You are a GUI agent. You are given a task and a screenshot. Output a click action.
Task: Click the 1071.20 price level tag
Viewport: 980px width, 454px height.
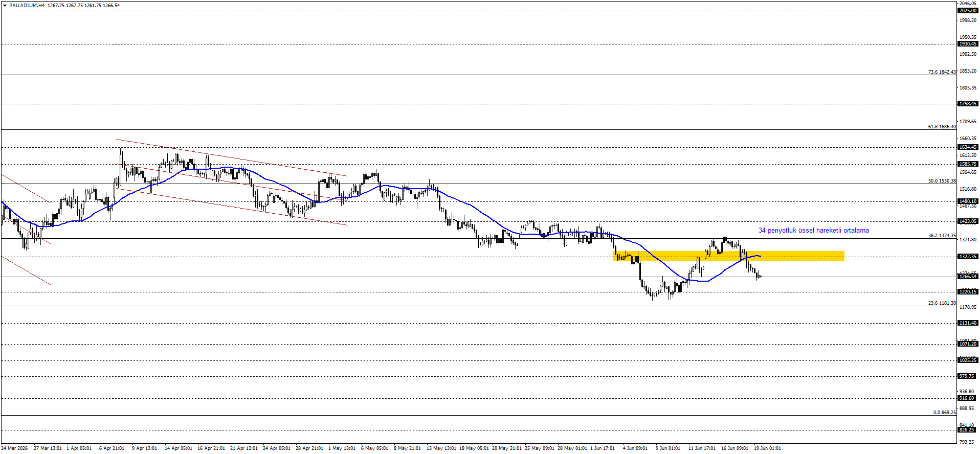tap(968, 344)
